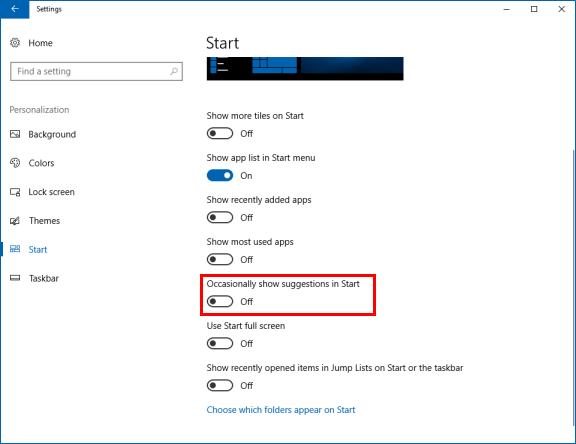This screenshot has height=444, width=576.
Task: Click the Start tiles icon in sidebar
Action: coord(15,249)
